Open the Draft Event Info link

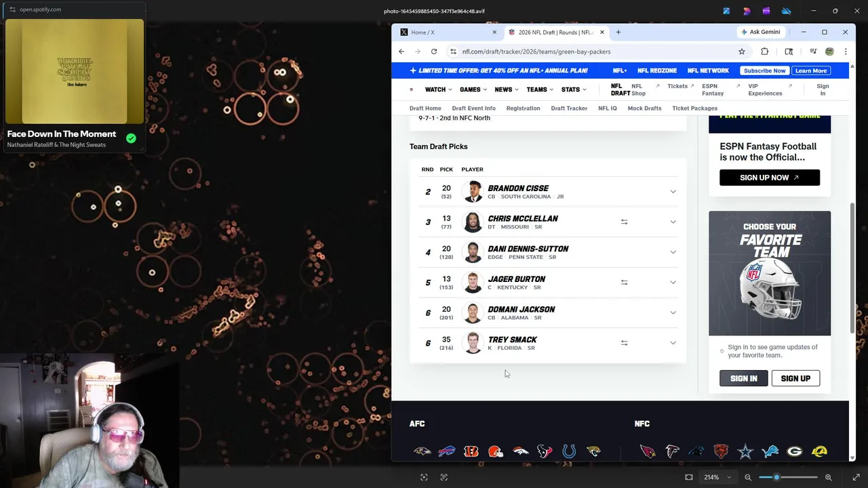pyautogui.click(x=473, y=108)
